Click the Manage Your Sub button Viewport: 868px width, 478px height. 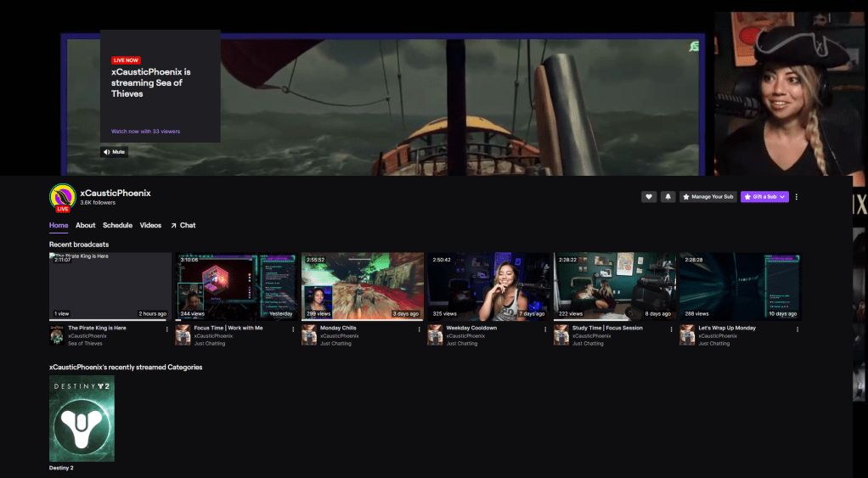(707, 197)
